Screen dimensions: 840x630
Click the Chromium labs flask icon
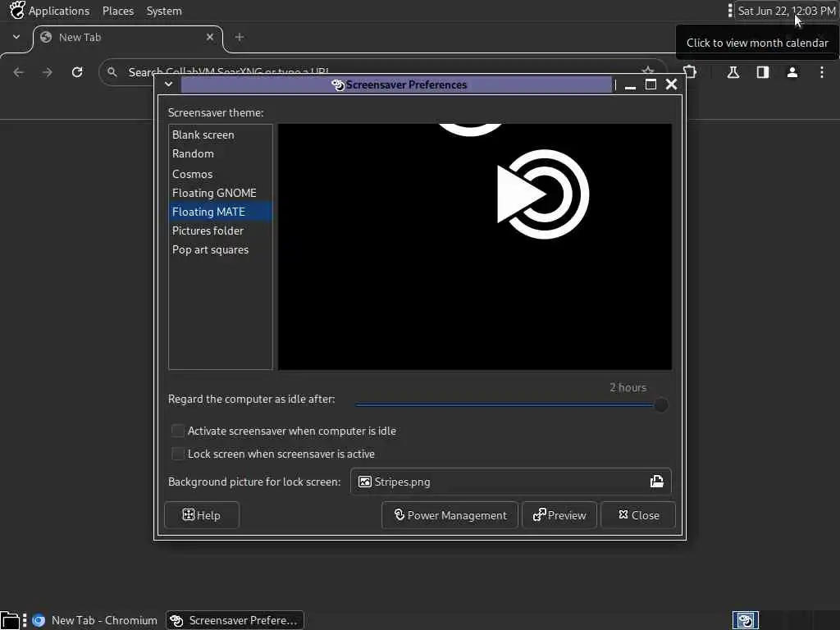pyautogui.click(x=733, y=72)
